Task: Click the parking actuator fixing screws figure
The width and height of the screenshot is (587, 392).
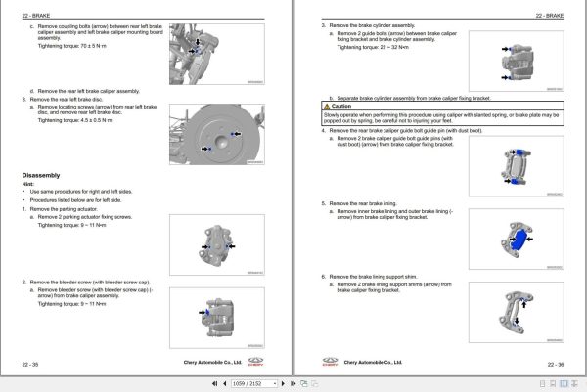Action: (x=217, y=245)
